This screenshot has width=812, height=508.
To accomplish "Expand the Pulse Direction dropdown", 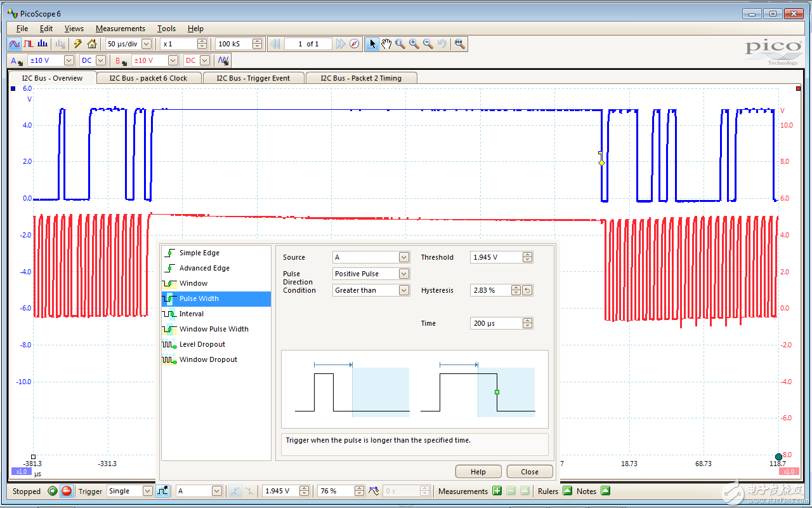I will pos(404,274).
